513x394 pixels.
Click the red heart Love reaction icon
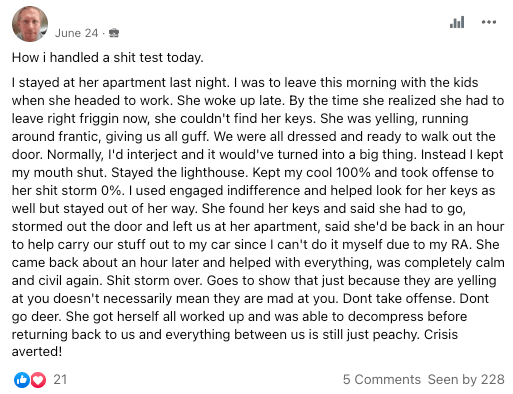click(38, 380)
